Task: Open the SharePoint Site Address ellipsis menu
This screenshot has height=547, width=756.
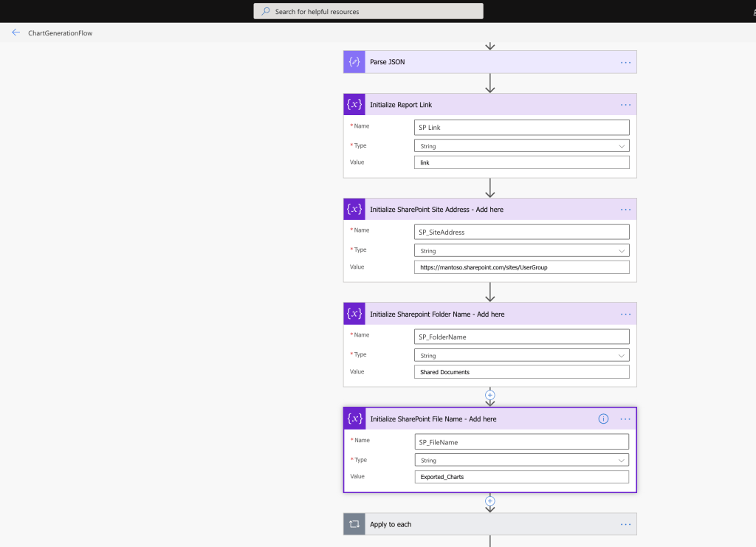Action: point(625,209)
